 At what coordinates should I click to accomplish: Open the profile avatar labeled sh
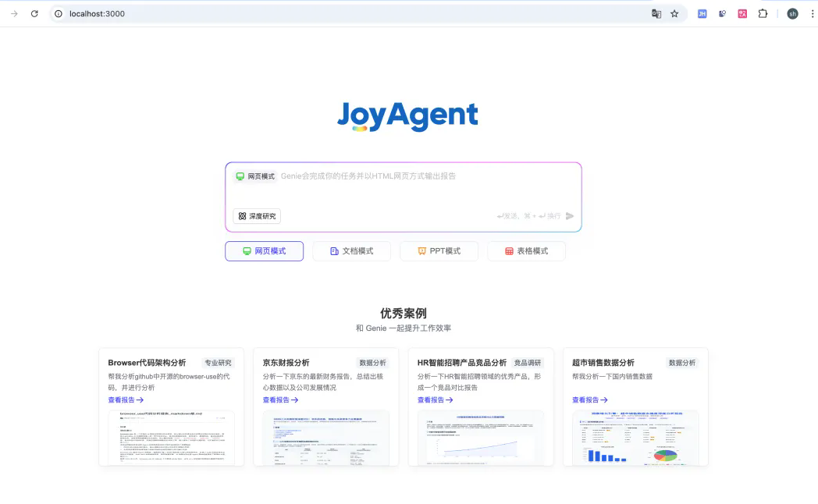pos(792,13)
